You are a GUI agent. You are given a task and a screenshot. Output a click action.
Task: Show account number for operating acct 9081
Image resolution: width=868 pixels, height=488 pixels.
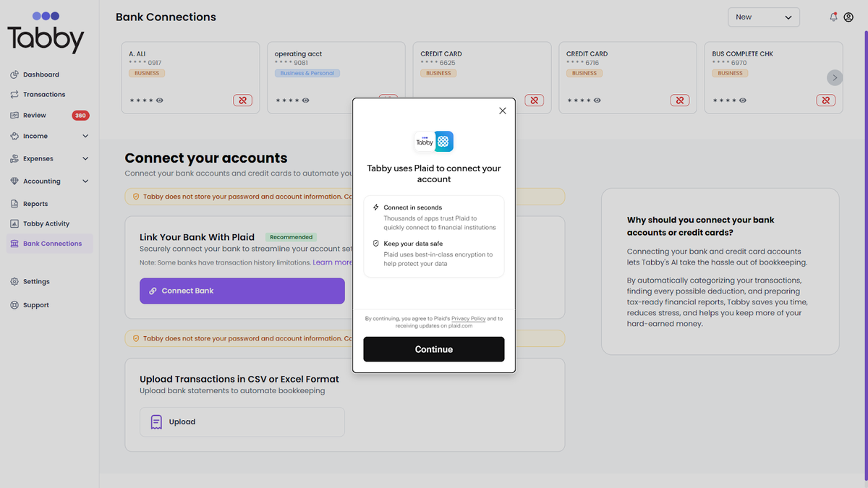click(x=306, y=100)
